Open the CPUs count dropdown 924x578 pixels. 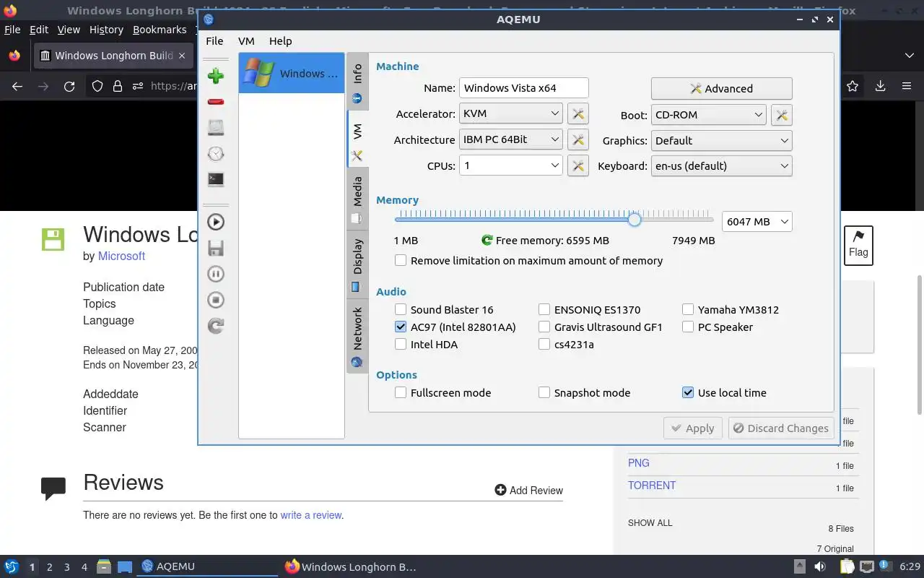510,165
